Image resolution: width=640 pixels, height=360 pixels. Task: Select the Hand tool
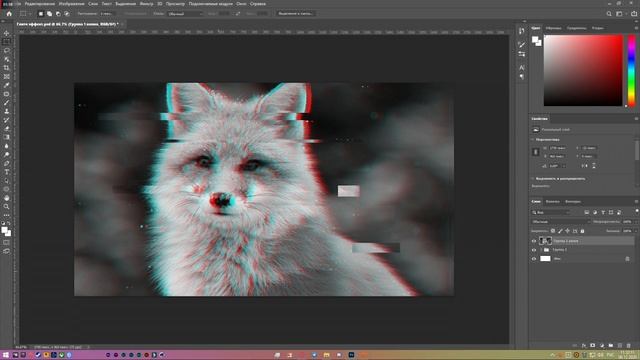click(7, 198)
